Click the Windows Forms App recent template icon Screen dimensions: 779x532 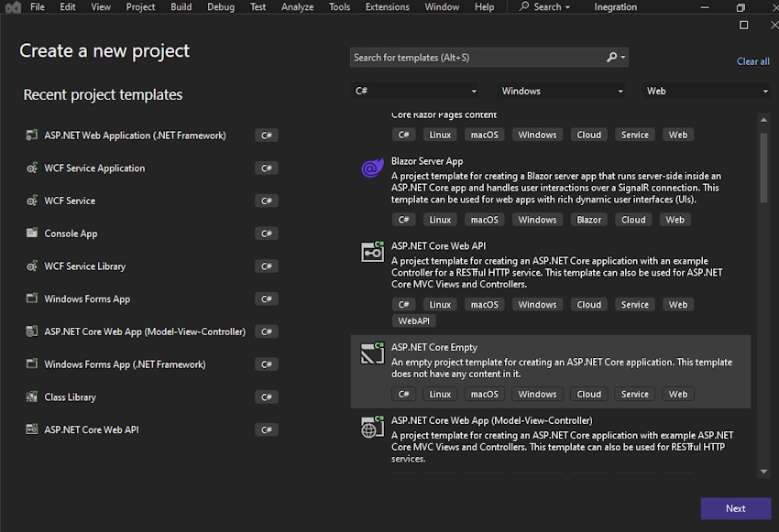(33, 299)
